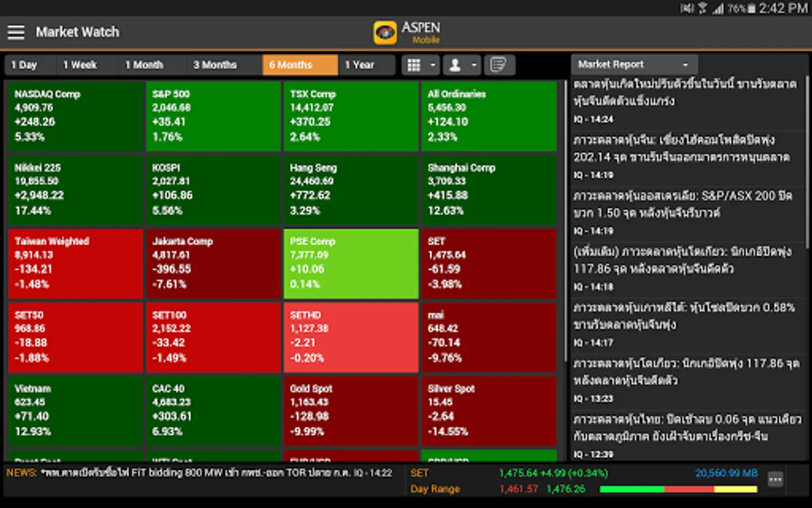Select the TSX Comp tile

point(351,116)
